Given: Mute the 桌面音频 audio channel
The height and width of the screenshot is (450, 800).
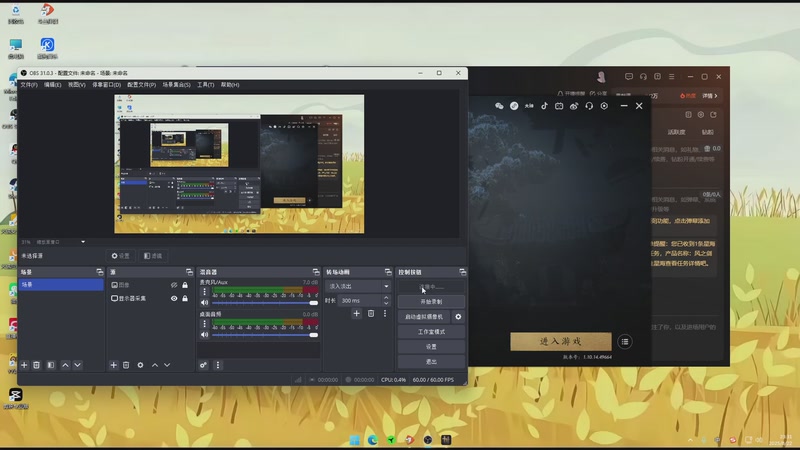Looking at the screenshot, I should coord(205,335).
